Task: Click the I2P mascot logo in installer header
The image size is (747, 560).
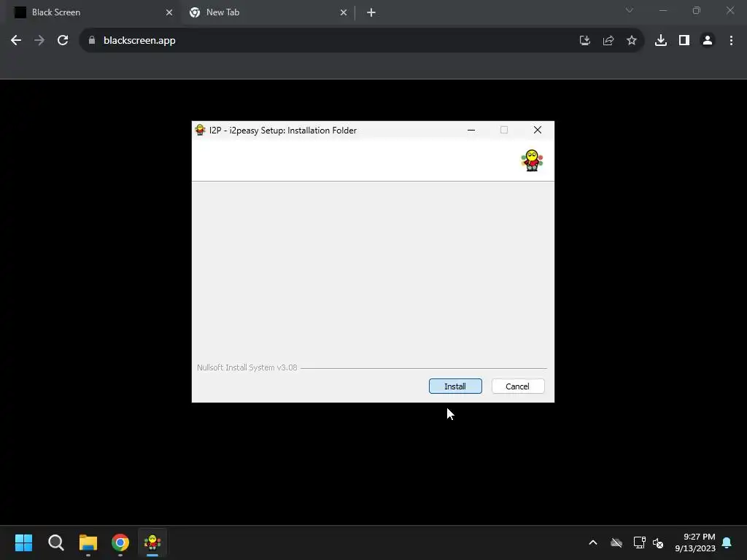Action: pyautogui.click(x=532, y=160)
